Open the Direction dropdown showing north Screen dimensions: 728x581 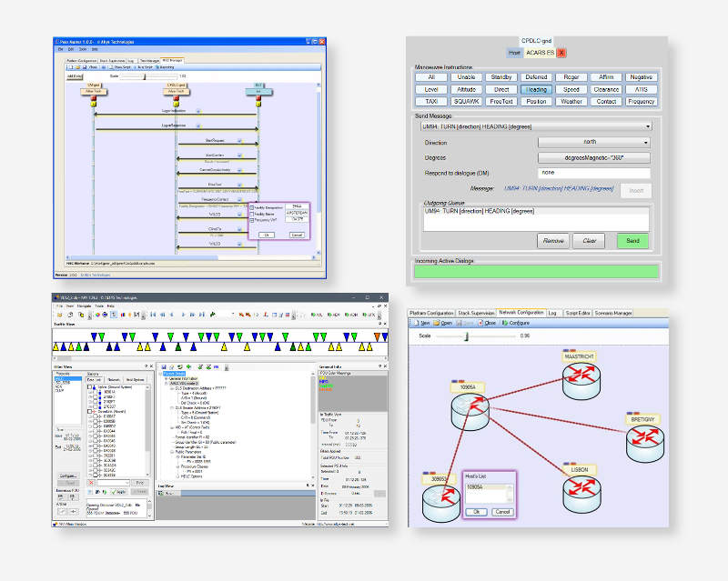[x=594, y=142]
